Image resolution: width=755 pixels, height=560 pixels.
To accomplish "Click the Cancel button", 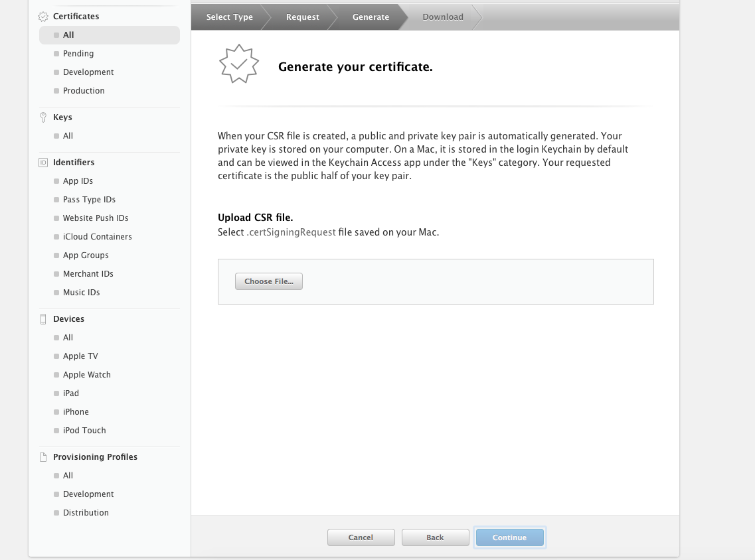I will [361, 537].
